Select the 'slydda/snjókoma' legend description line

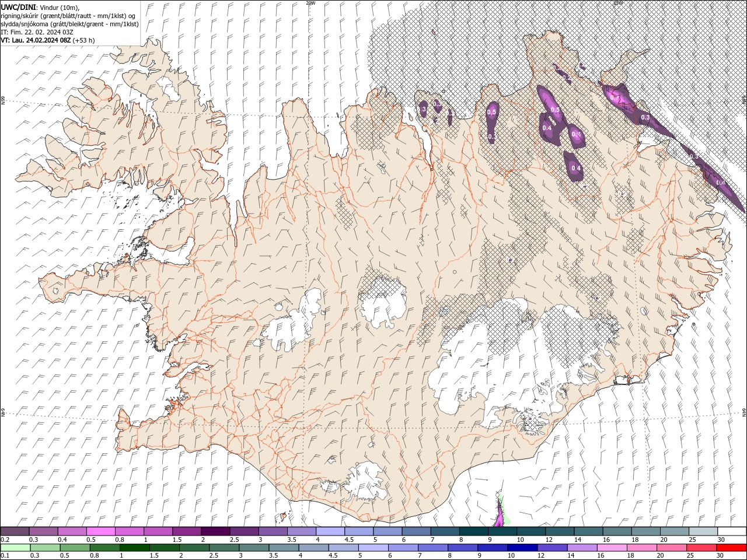[70, 24]
